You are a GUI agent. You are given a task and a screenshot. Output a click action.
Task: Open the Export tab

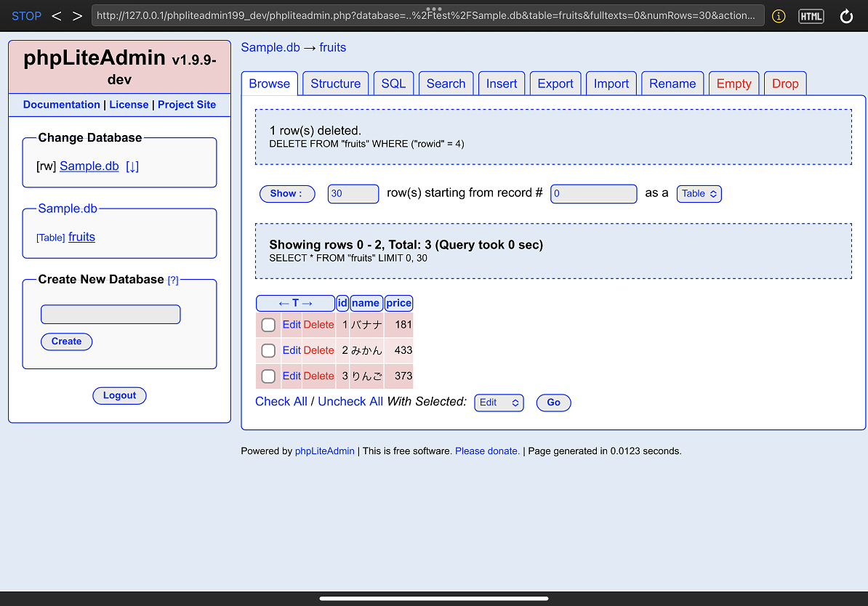pyautogui.click(x=555, y=84)
